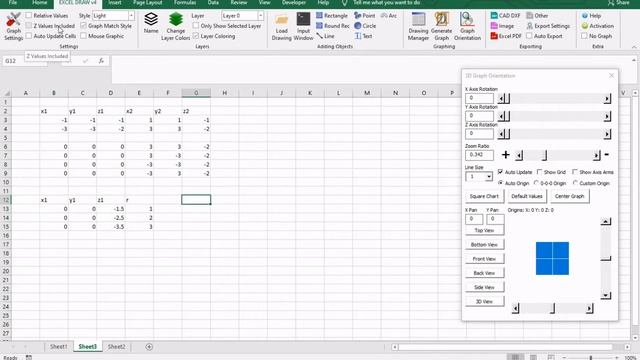Toggle Auto Update in orientation panel

(500, 172)
